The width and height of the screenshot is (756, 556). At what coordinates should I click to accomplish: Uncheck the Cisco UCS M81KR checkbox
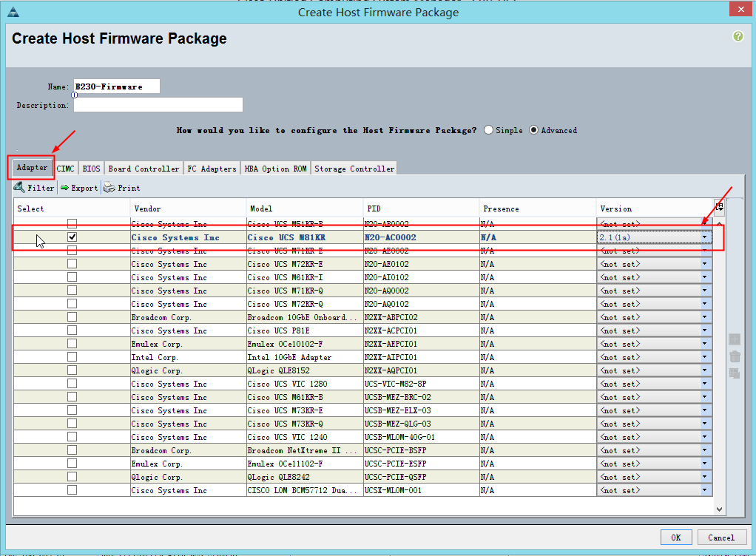point(72,237)
